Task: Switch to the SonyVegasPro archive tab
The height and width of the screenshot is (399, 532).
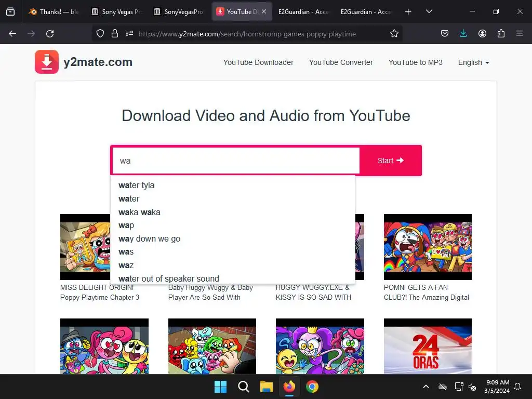Action: (179, 11)
